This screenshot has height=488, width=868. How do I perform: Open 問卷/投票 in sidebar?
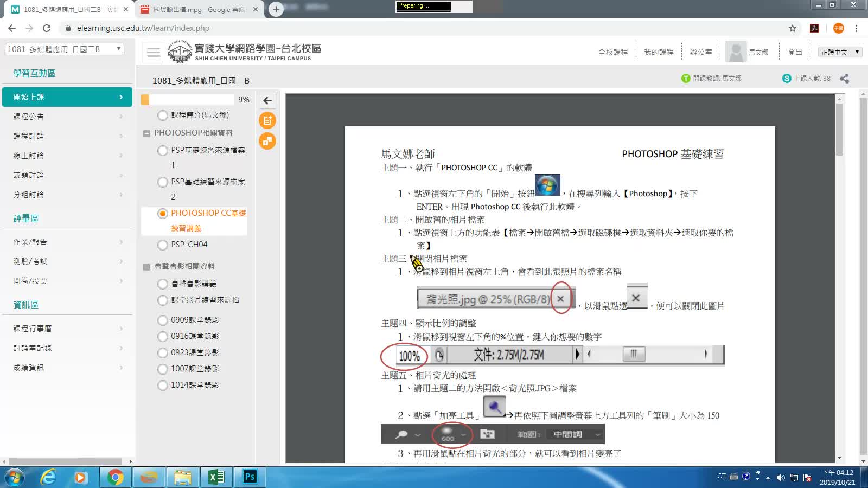(x=67, y=281)
